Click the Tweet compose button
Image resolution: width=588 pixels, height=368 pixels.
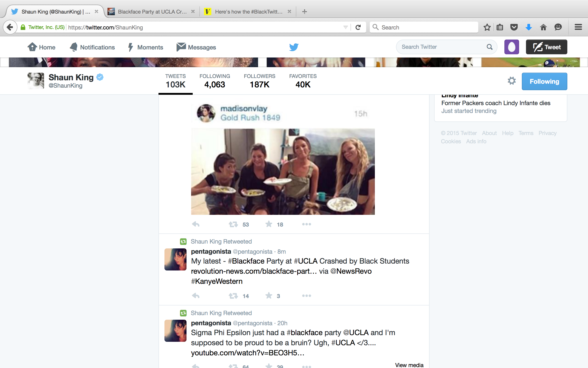tap(546, 47)
